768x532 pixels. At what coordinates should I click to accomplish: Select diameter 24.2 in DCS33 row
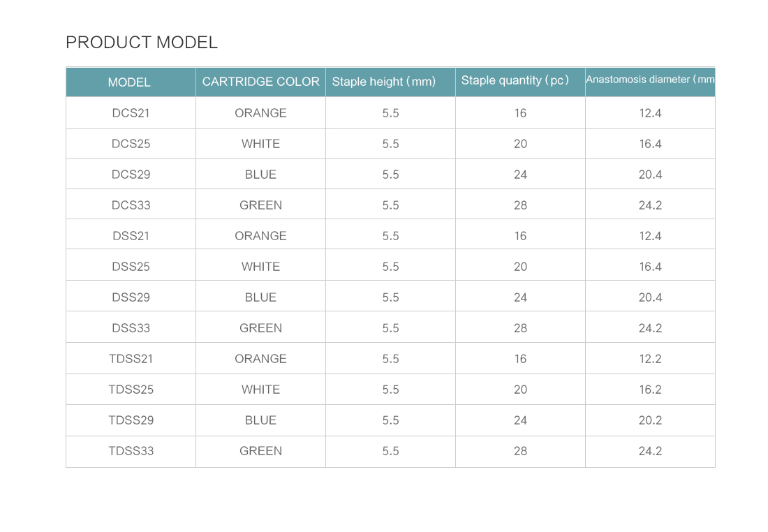[650, 205]
